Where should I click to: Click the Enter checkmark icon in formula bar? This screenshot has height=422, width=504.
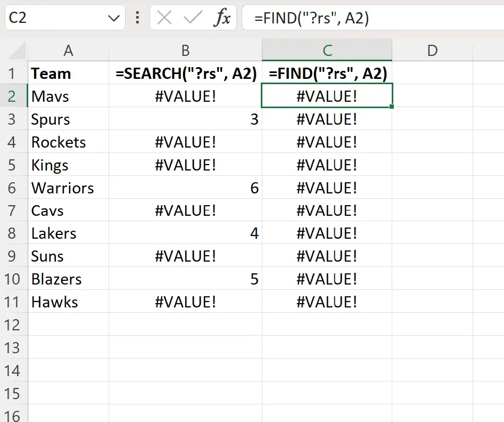point(192,19)
